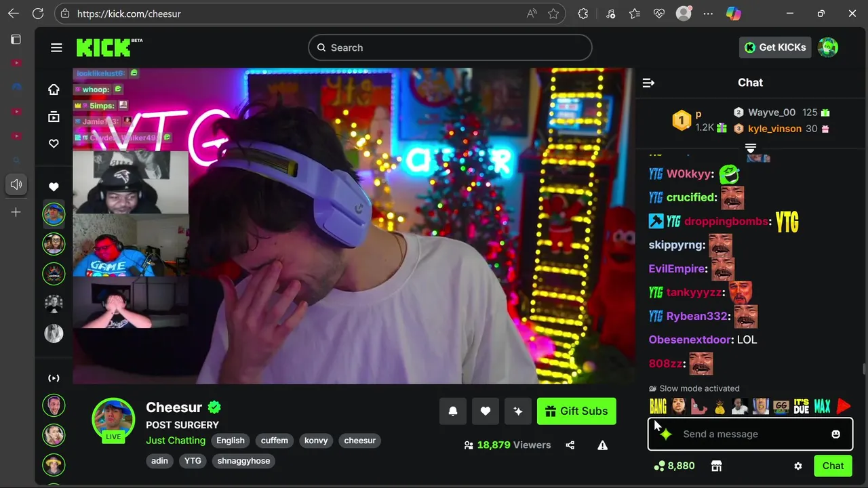Viewport: 868px width, 488px height.
Task: Click the Kick search box
Action: [450, 47]
